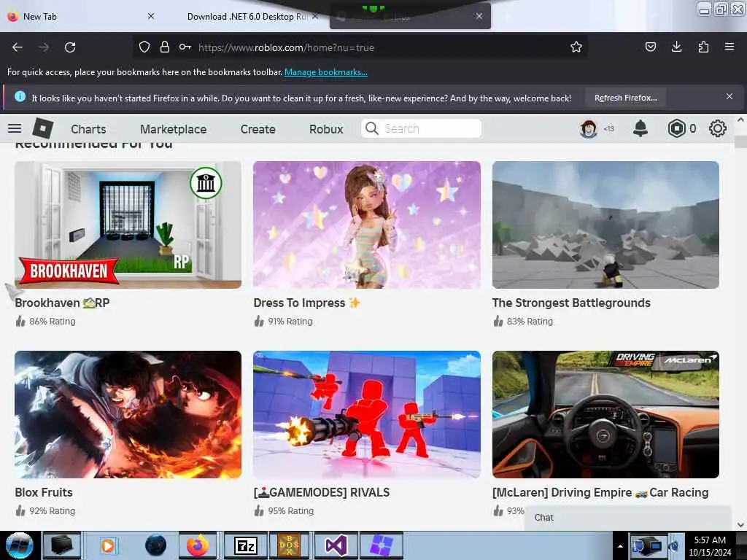
Task: Open 7-Zip from the taskbar
Action: pos(246,545)
